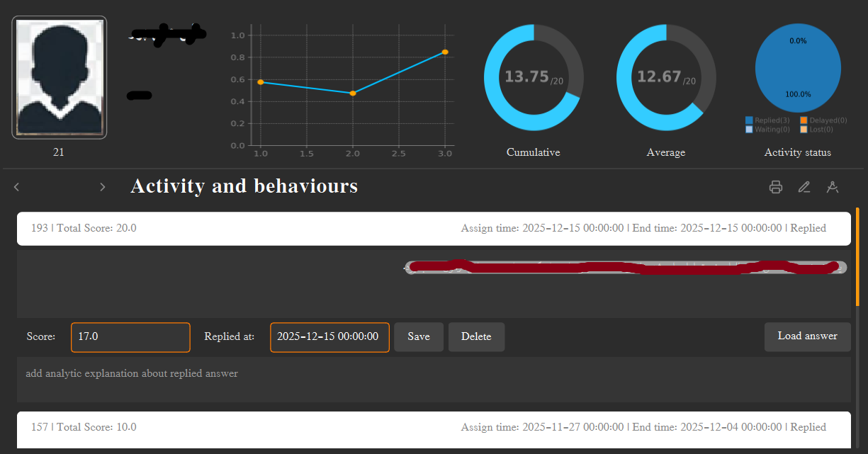Click the Load answer button
The image size is (868, 454).
tap(807, 336)
